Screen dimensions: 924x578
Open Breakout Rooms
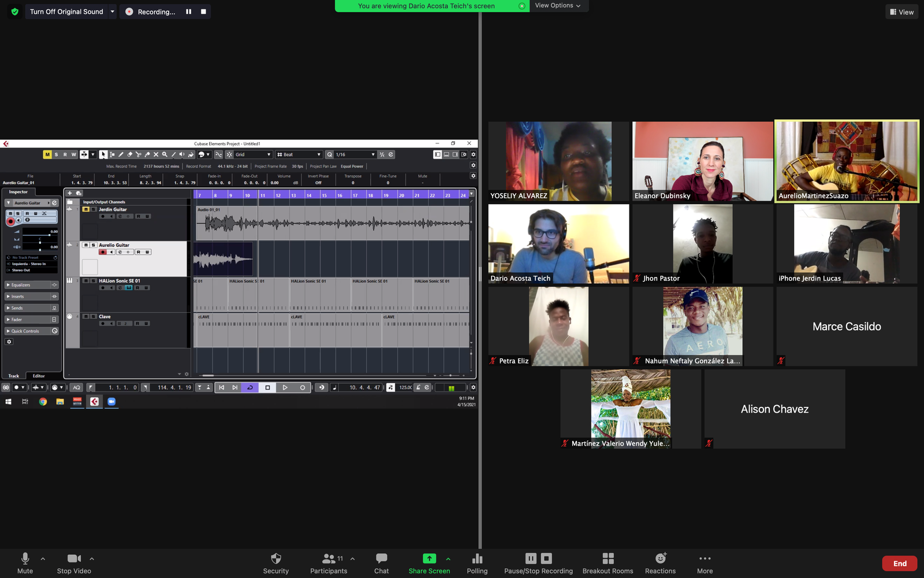tap(608, 558)
